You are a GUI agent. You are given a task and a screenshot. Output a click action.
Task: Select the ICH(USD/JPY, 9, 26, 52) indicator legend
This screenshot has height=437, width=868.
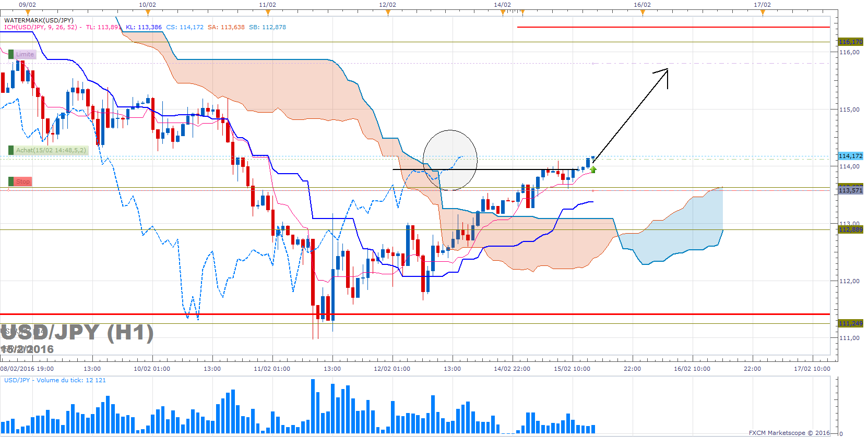[41, 27]
